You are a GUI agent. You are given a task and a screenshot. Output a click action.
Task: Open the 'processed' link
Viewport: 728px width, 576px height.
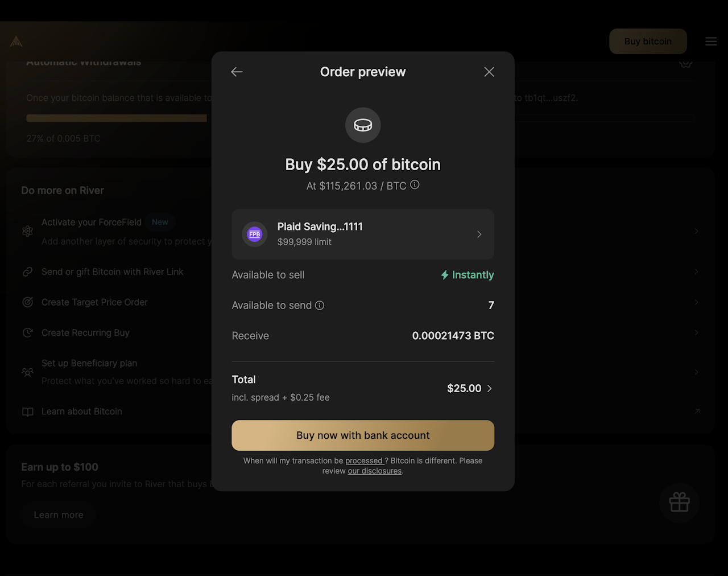pyautogui.click(x=364, y=461)
